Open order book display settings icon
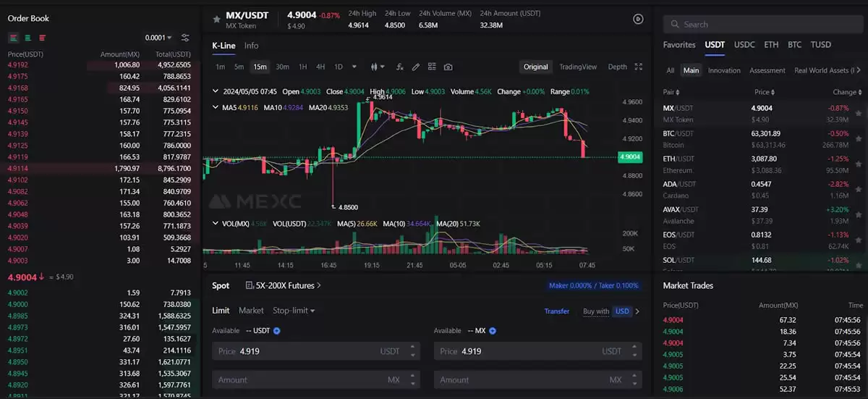The image size is (868, 399). pyautogui.click(x=185, y=38)
